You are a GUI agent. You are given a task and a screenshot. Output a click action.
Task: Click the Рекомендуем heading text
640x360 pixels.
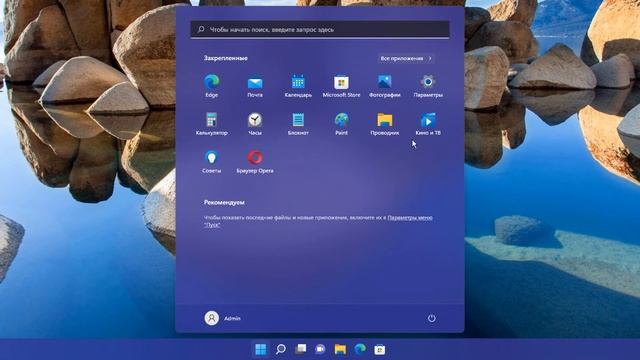click(224, 202)
